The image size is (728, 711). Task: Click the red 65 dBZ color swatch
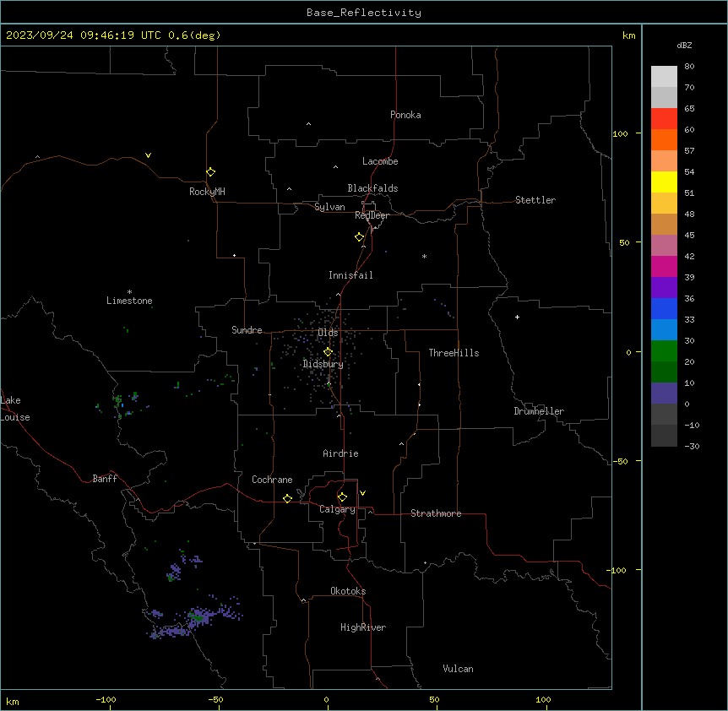click(x=664, y=118)
